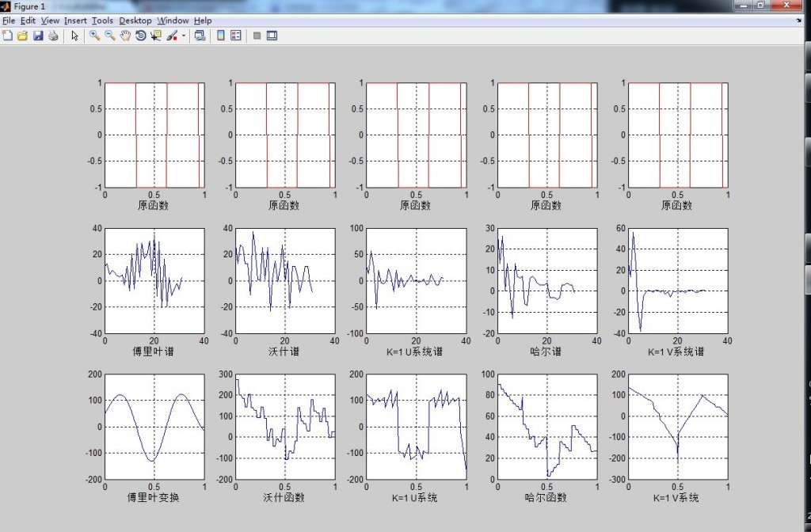
Task: Open the Edit menu
Action: 28,21
